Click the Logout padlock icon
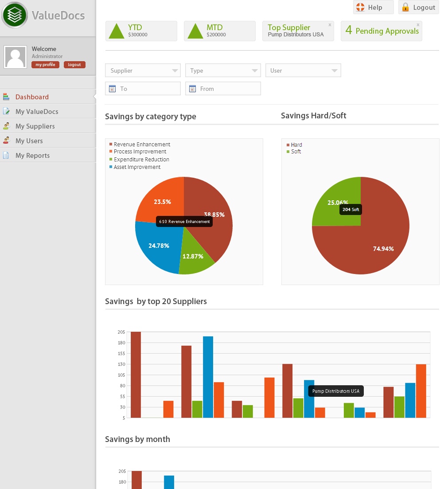 click(405, 8)
